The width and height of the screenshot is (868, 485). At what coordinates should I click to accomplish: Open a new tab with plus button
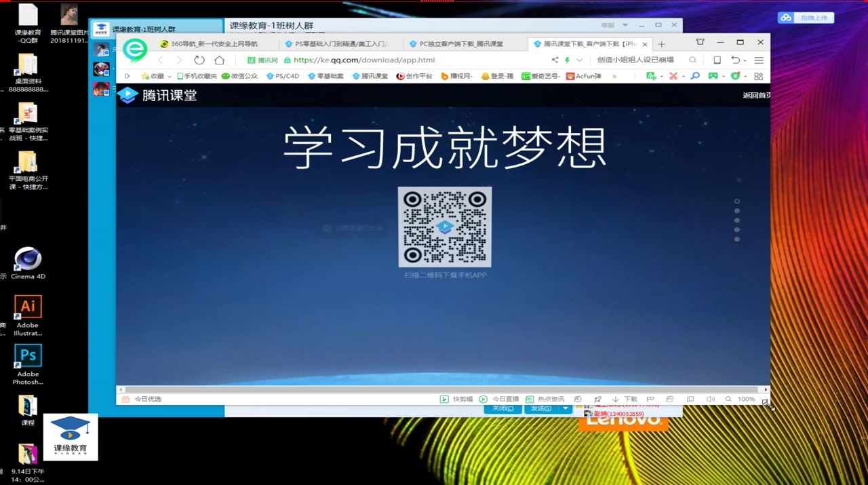(x=662, y=44)
